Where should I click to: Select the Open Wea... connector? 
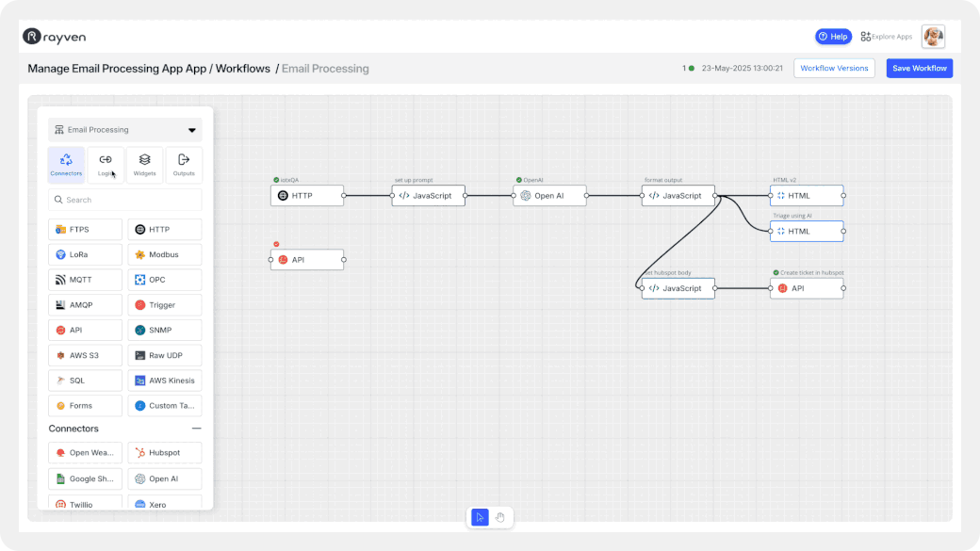(85, 452)
